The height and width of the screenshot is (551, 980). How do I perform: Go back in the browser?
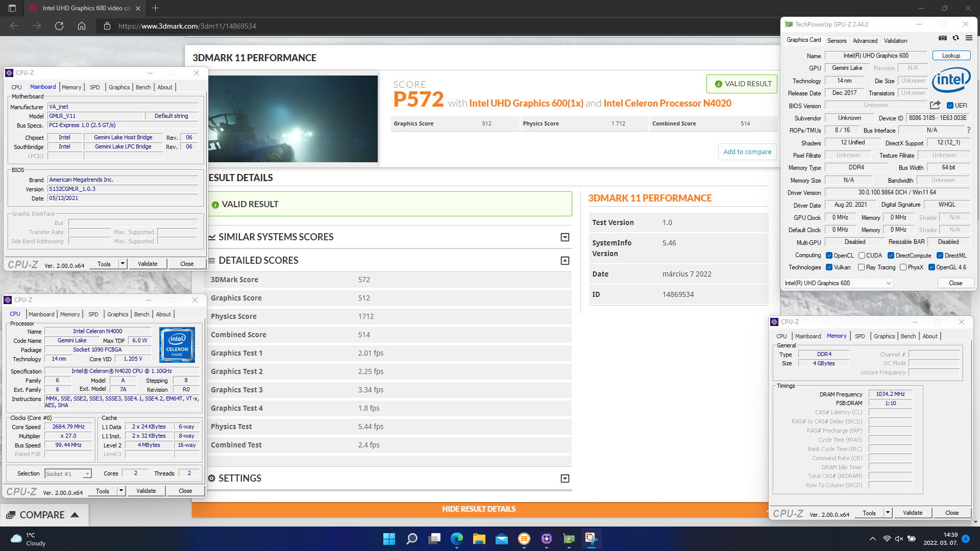[x=14, y=26]
